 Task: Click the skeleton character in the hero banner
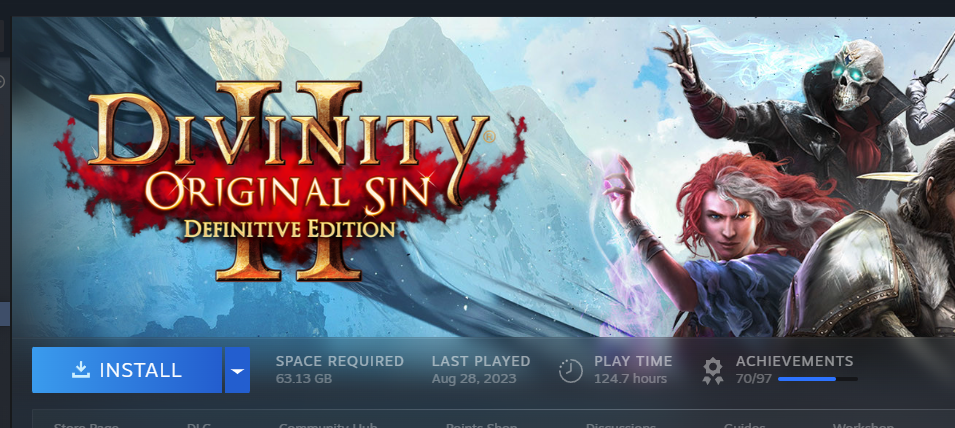[804, 116]
